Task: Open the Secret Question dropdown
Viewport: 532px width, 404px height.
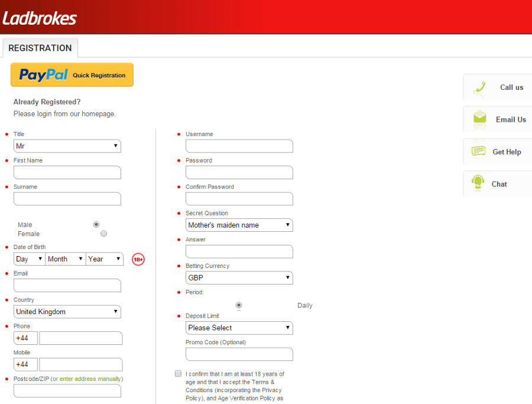Action: click(x=239, y=225)
